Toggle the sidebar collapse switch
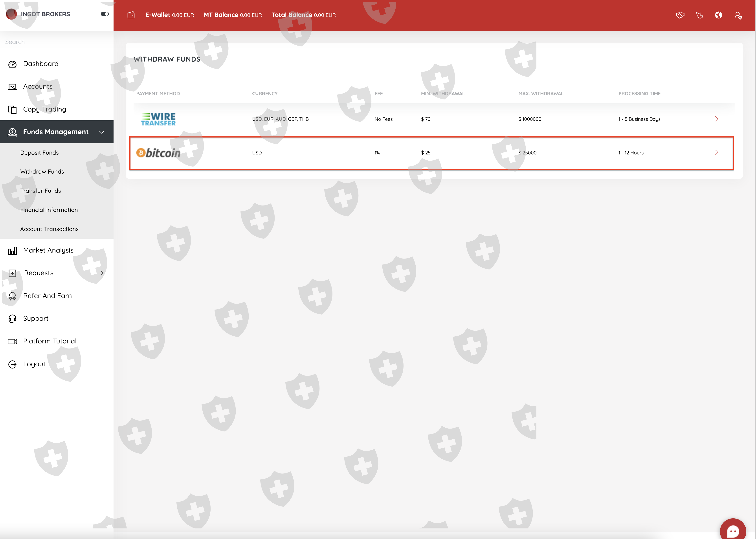The width and height of the screenshot is (756, 539). coord(105,14)
